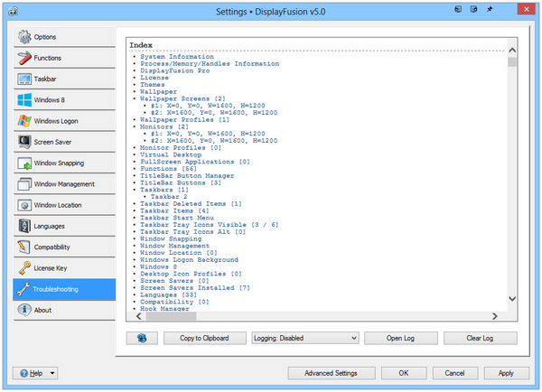542x392 pixels.
Task: Click the Functions Swiss-knife icon
Action: point(24,58)
